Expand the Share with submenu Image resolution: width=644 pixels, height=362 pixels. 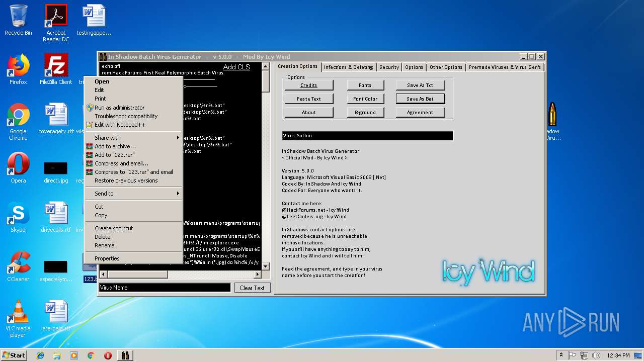[133, 138]
